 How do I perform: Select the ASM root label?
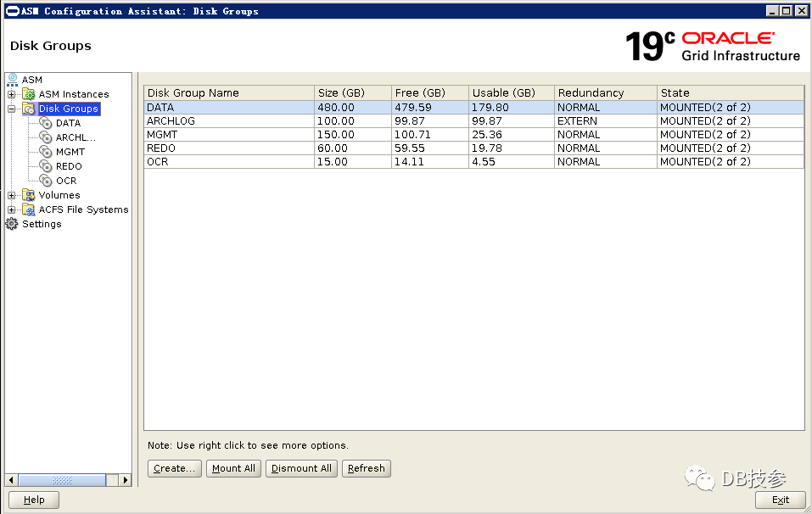31,80
